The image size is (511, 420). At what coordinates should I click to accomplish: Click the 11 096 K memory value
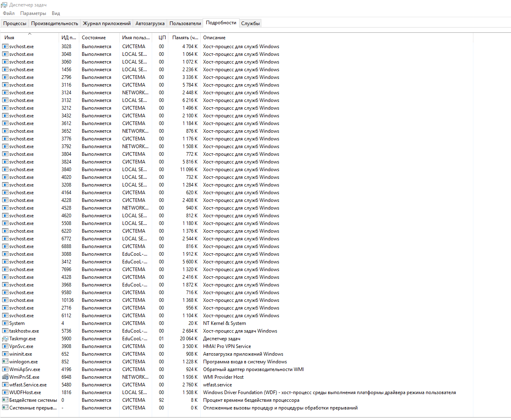point(189,170)
